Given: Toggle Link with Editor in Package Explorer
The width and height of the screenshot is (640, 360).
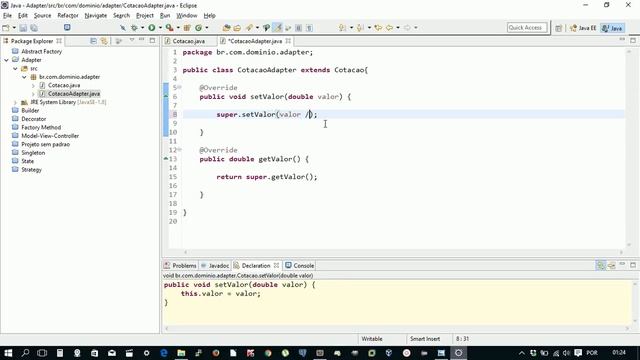Looking at the screenshot, I should tap(104, 41).
